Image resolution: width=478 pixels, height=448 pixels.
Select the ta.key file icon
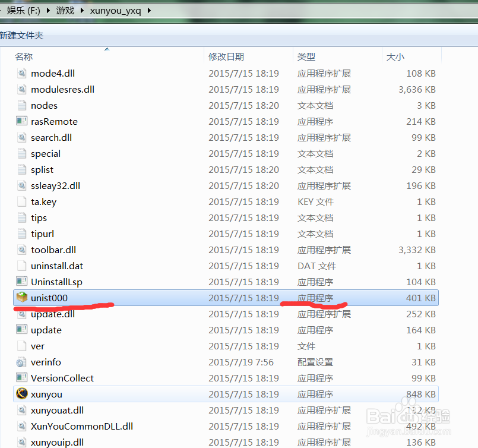tap(21, 202)
